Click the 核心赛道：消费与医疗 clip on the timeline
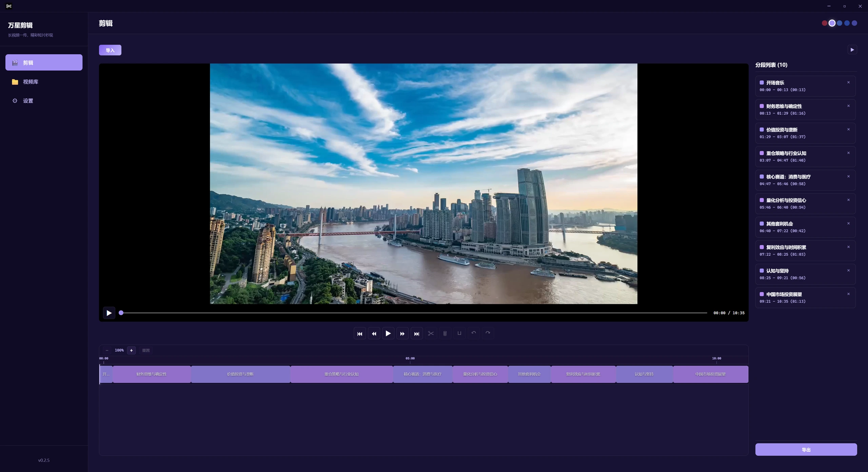The height and width of the screenshot is (472, 868). point(423,374)
